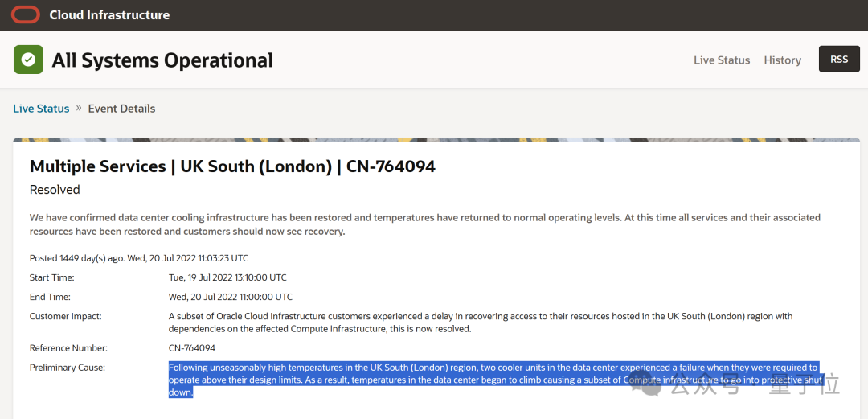Go to the Live Status nav tab
The image size is (868, 419).
(722, 60)
